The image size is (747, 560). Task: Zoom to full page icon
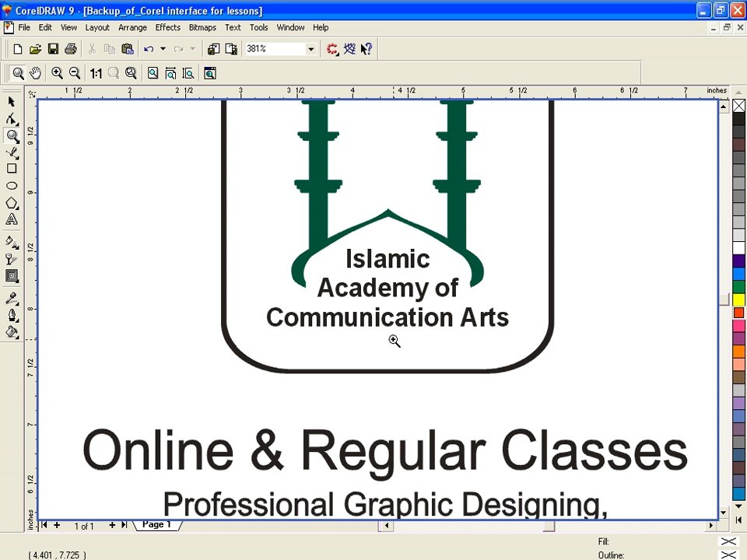pyautogui.click(x=153, y=73)
